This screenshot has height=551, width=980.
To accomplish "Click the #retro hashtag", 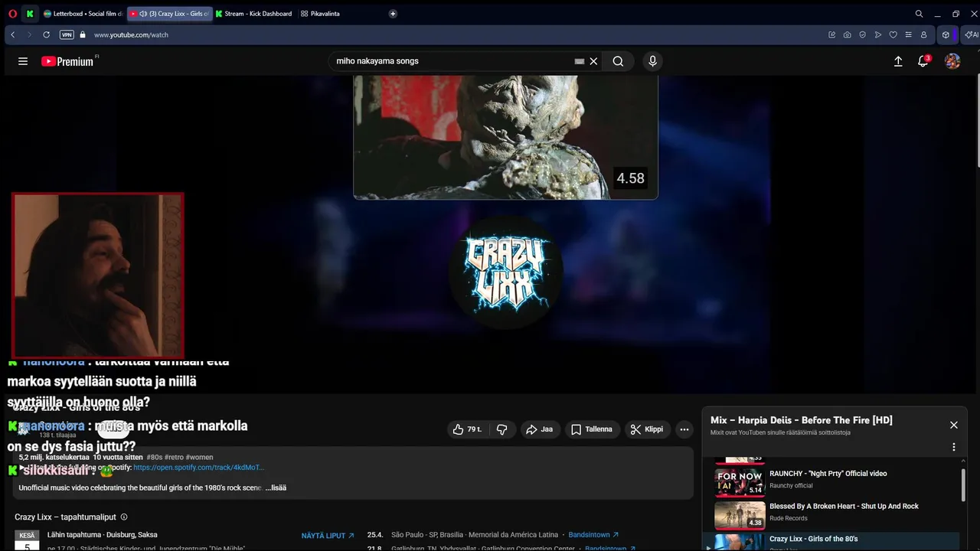I will tap(173, 457).
